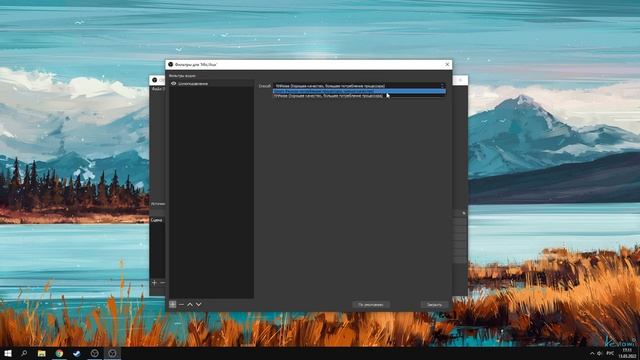Open the Windows Start menu

[7, 353]
